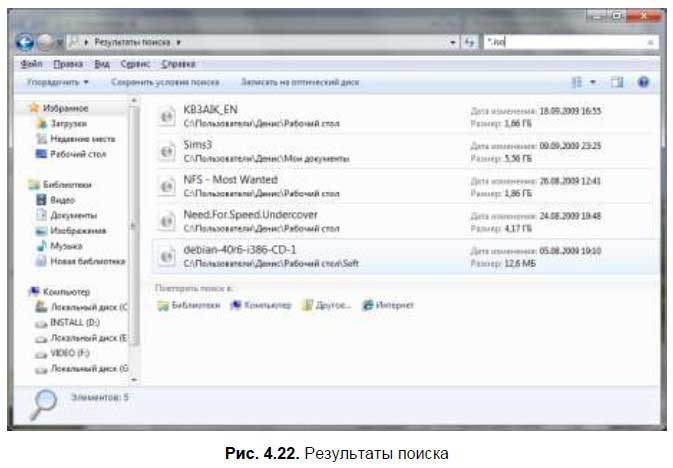Open the Help question mark icon

643,82
